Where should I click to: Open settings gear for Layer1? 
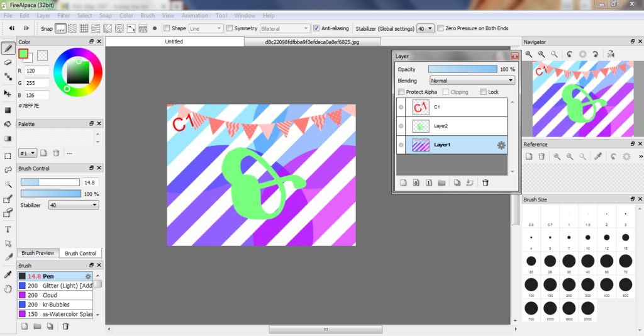click(x=501, y=145)
